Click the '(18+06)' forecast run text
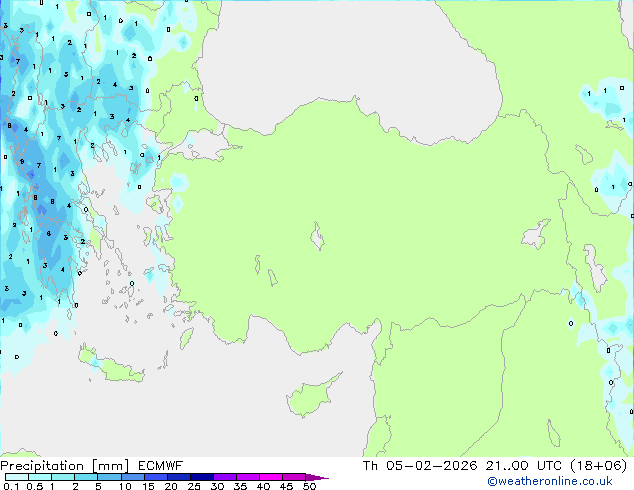Screen dimensions: 634x490 (x=599, y=466)
